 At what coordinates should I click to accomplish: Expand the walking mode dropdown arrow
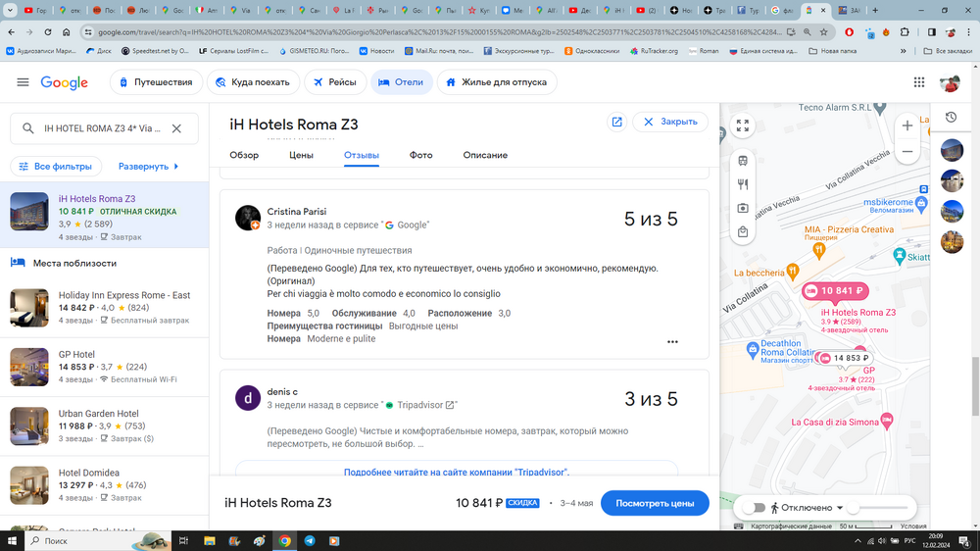point(840,508)
